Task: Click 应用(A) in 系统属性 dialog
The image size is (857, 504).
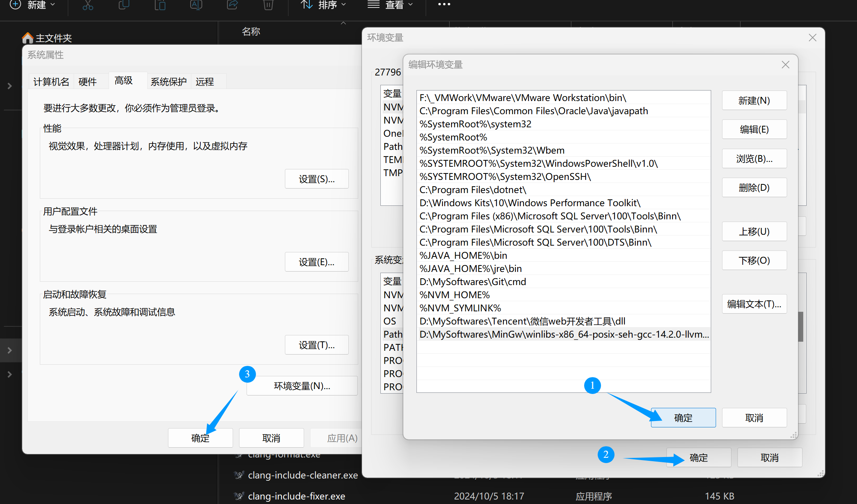Action: 336,438
